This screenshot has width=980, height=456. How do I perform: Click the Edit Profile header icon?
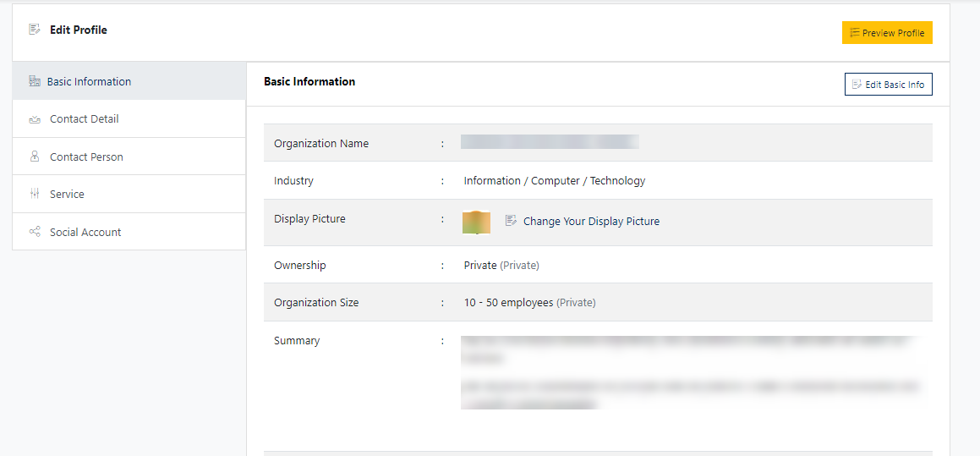(35, 30)
